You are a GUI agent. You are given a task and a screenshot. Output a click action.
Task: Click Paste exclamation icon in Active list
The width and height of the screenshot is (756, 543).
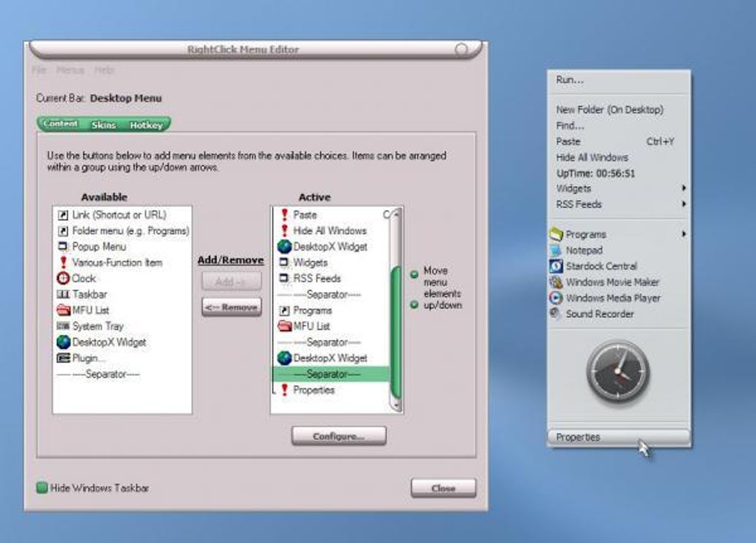(285, 214)
